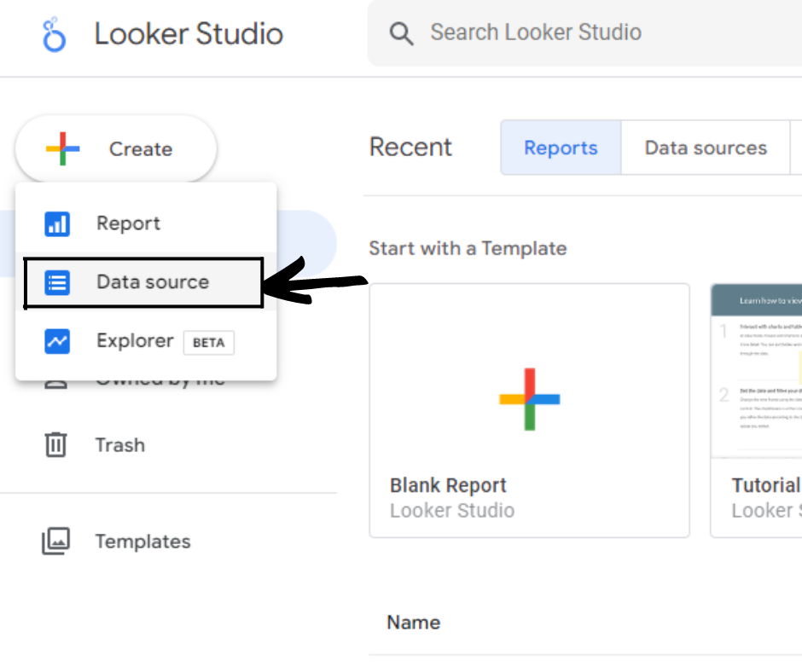Click the Trash bin icon
The width and height of the screenshot is (802, 672).
click(x=55, y=445)
